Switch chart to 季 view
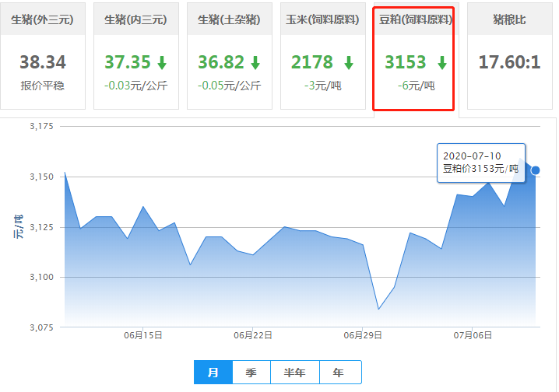 point(251,373)
